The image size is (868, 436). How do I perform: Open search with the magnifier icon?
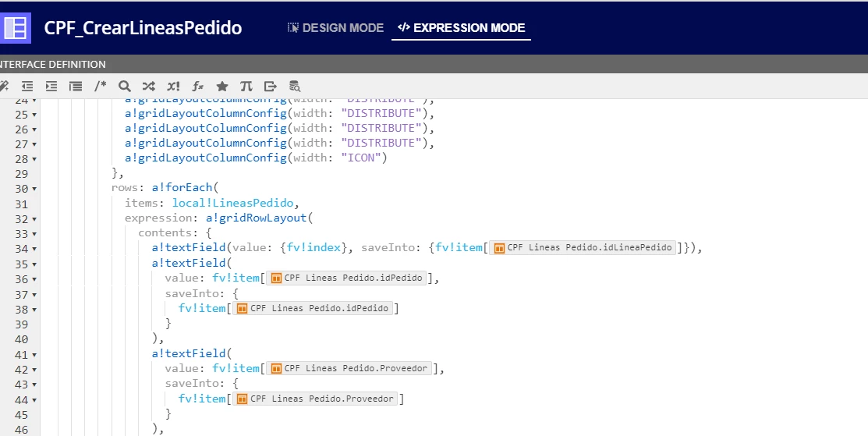125,87
